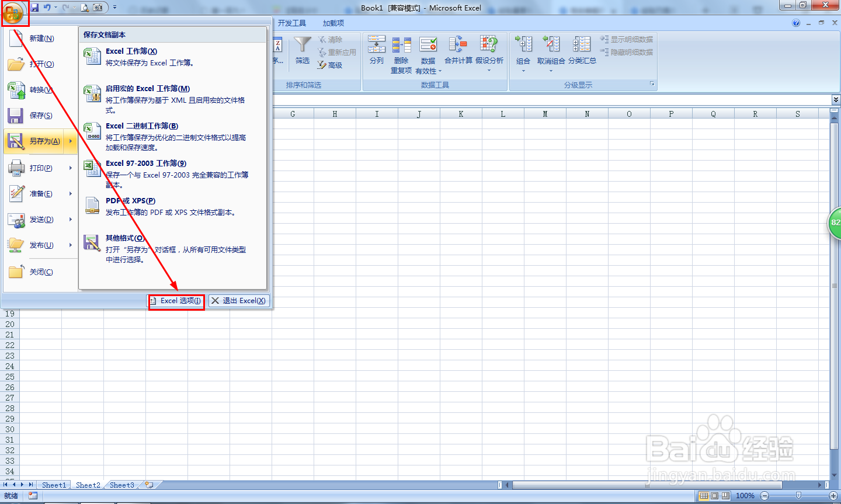Image resolution: width=841 pixels, height=504 pixels.
Task: Choose 打开(O) in the Office menu
Action: coord(41,64)
